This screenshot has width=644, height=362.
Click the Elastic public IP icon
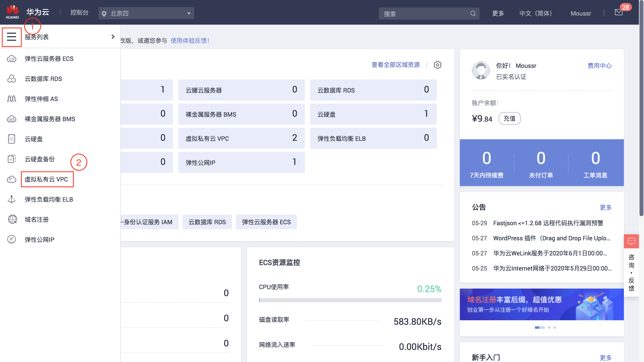(12, 239)
